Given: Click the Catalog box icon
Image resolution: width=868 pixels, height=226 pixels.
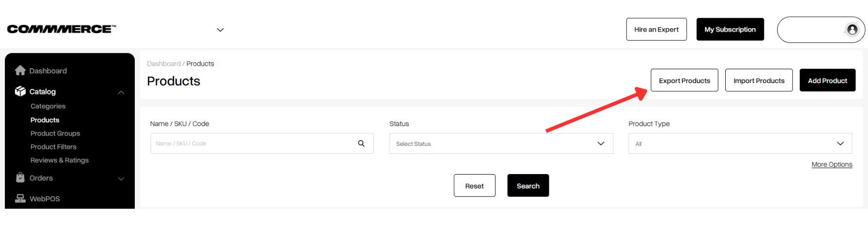Looking at the screenshot, I should [20, 91].
